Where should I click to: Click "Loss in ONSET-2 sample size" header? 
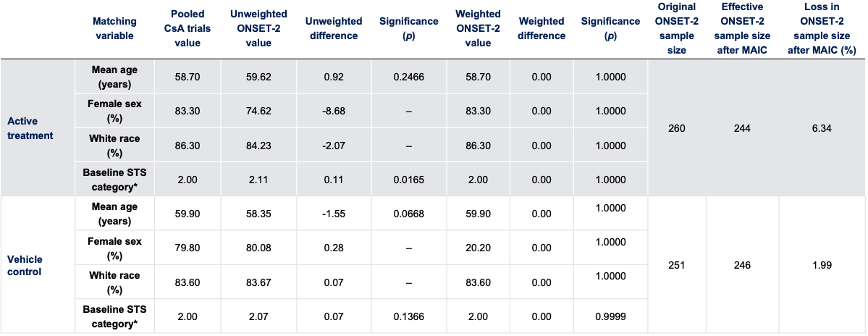pyautogui.click(x=822, y=28)
